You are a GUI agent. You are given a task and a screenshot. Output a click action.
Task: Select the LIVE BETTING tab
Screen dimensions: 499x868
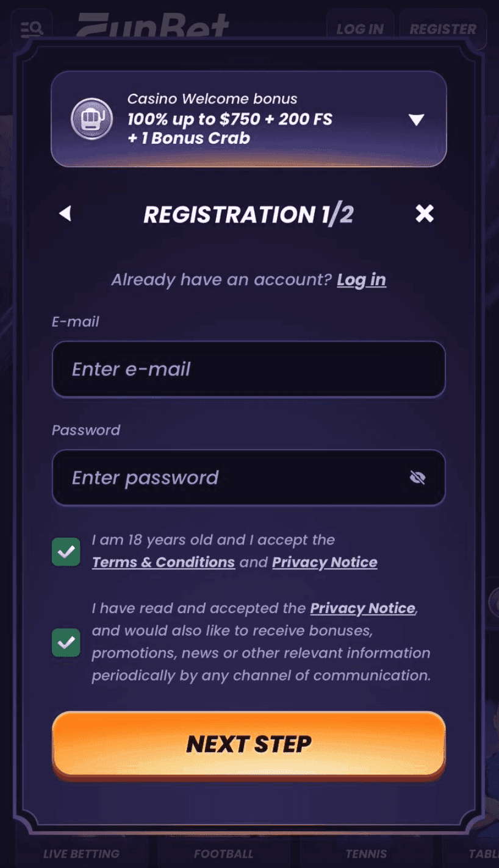coord(81,853)
